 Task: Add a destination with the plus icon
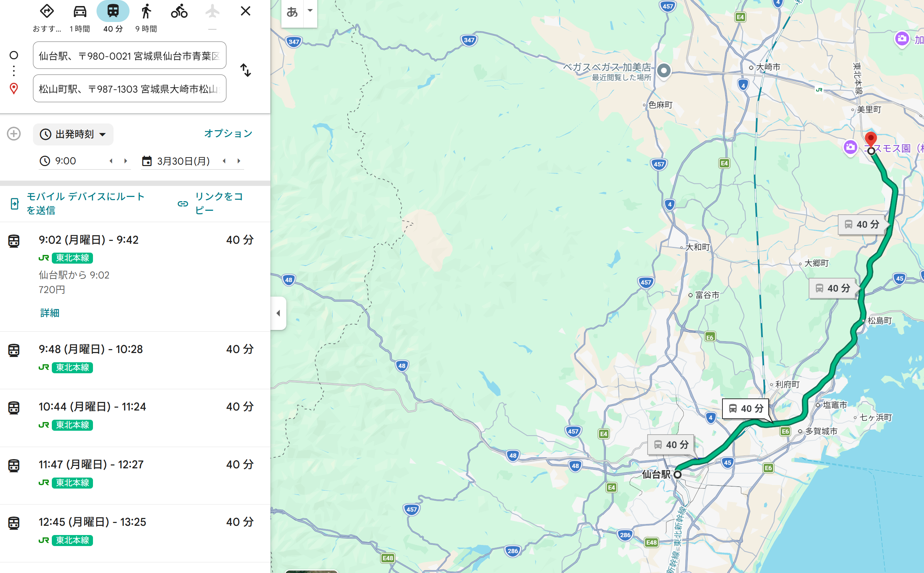tap(14, 134)
